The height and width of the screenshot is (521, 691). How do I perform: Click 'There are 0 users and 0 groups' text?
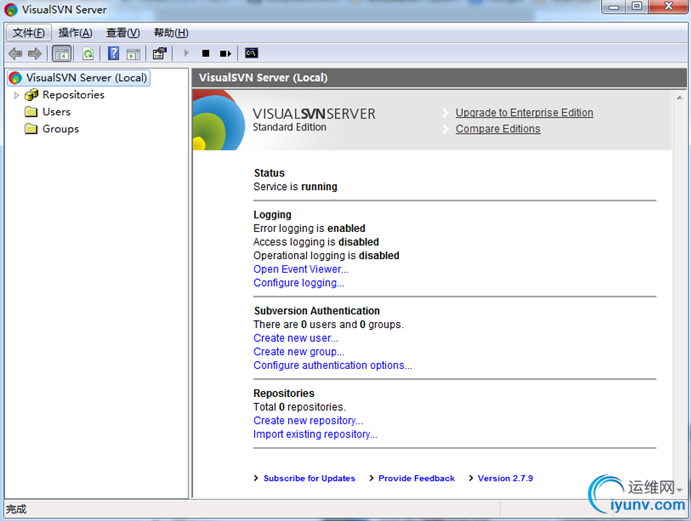328,324
